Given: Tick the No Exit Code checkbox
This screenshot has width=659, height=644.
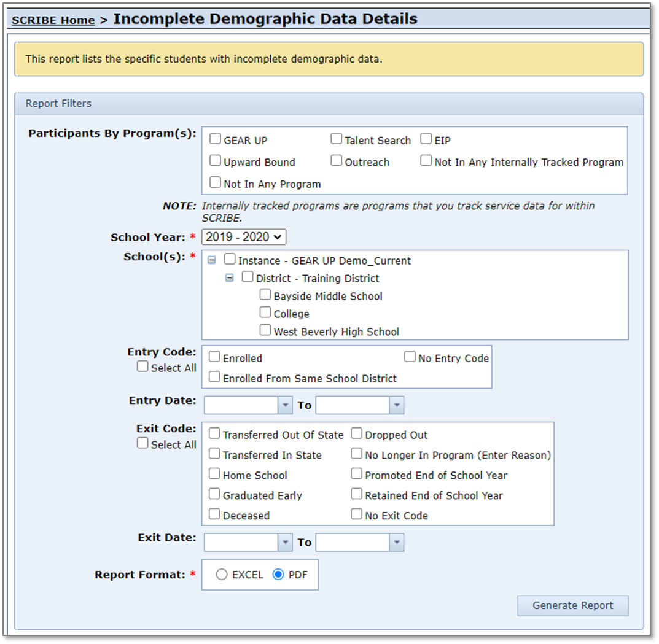Looking at the screenshot, I should click(356, 514).
